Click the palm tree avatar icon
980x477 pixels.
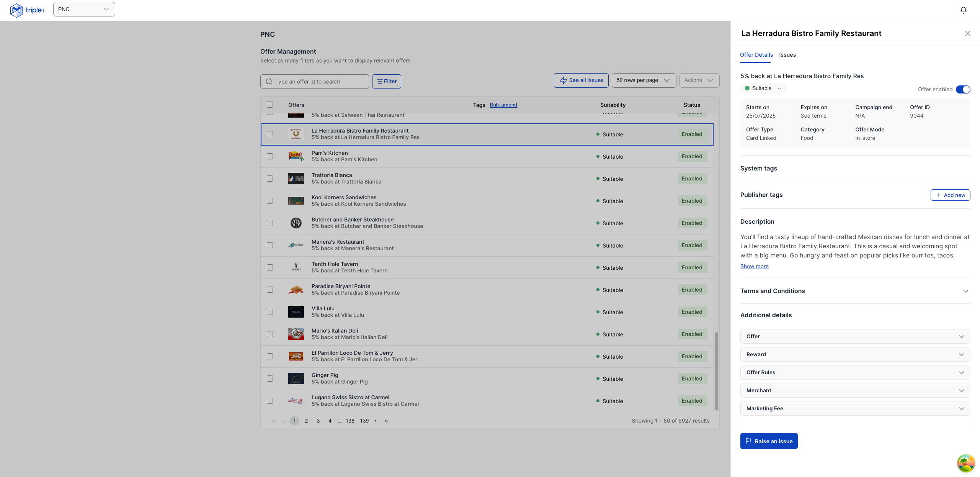coord(965,463)
